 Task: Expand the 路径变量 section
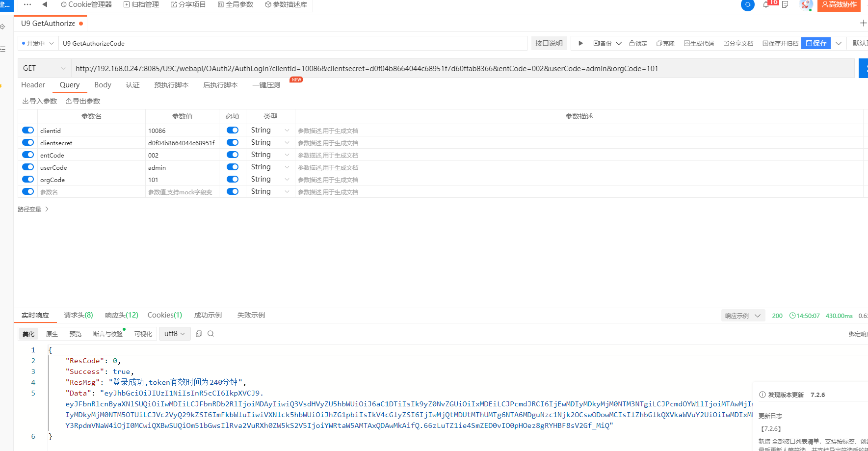click(33, 209)
